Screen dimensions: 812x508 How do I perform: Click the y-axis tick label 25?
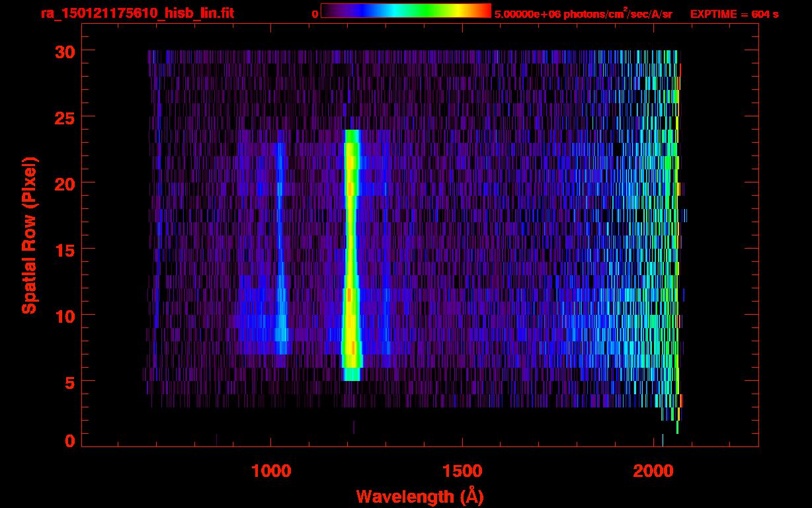[66, 117]
